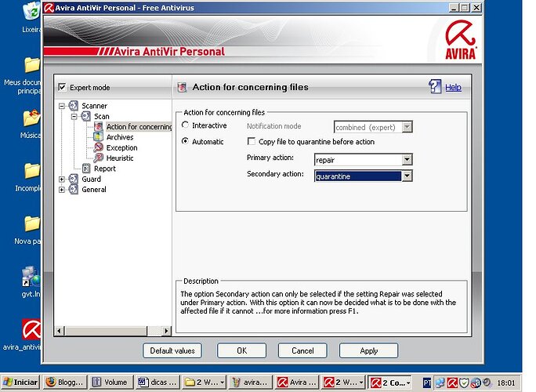This screenshot has width=536, height=392.
Task: Click the Help link
Action: click(453, 88)
